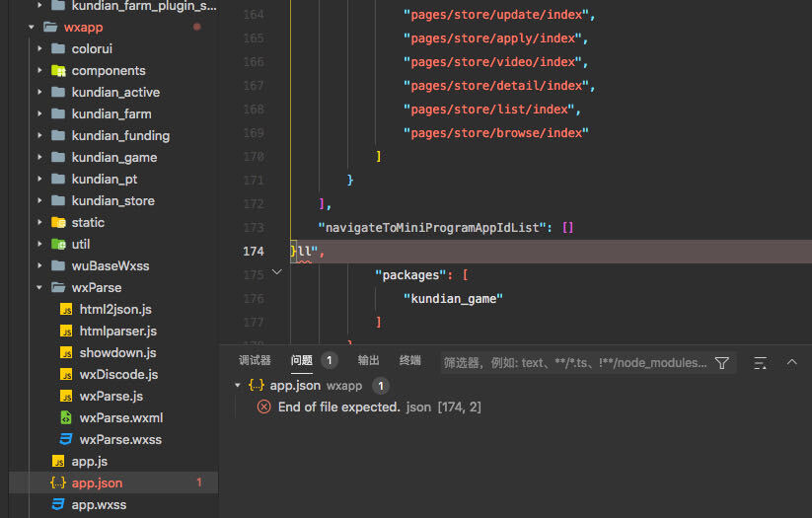Click the red error icon beside End of file
The image size is (812, 518).
(263, 407)
